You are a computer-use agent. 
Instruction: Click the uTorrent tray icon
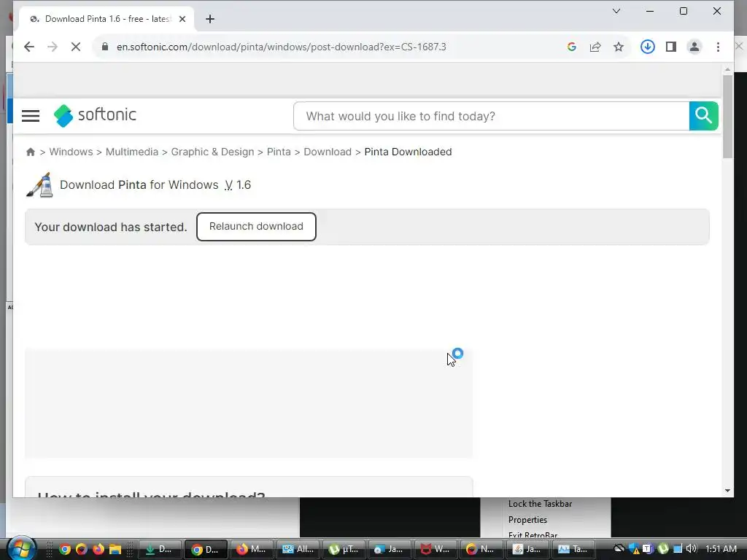662,549
